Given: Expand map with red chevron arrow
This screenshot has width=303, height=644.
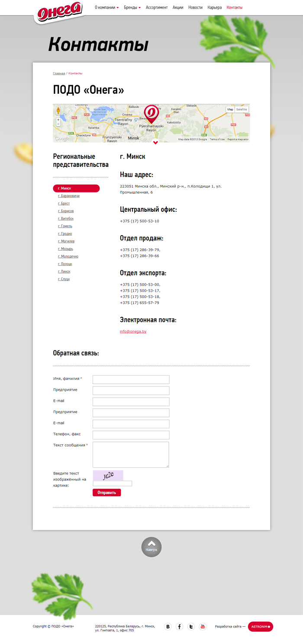Looking at the screenshot, I should pyautogui.click(x=155, y=143).
